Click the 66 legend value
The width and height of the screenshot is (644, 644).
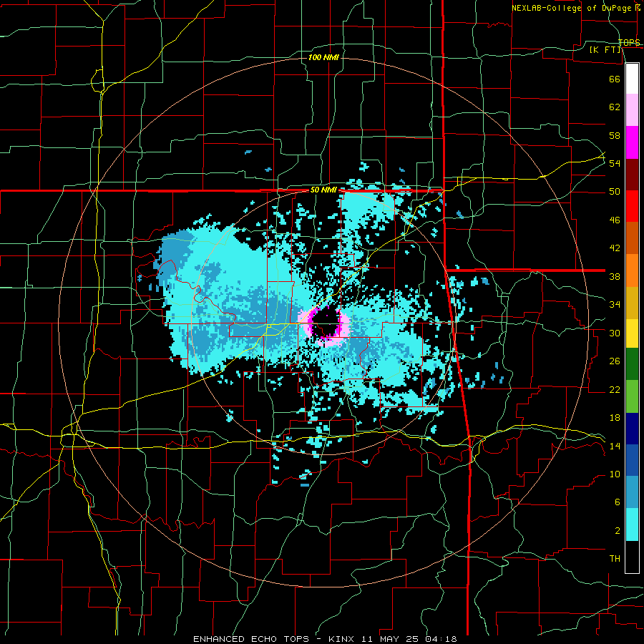[615, 79]
